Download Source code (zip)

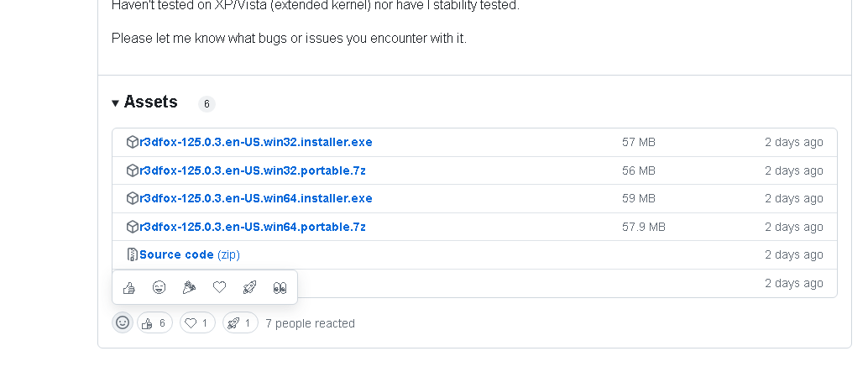click(189, 254)
